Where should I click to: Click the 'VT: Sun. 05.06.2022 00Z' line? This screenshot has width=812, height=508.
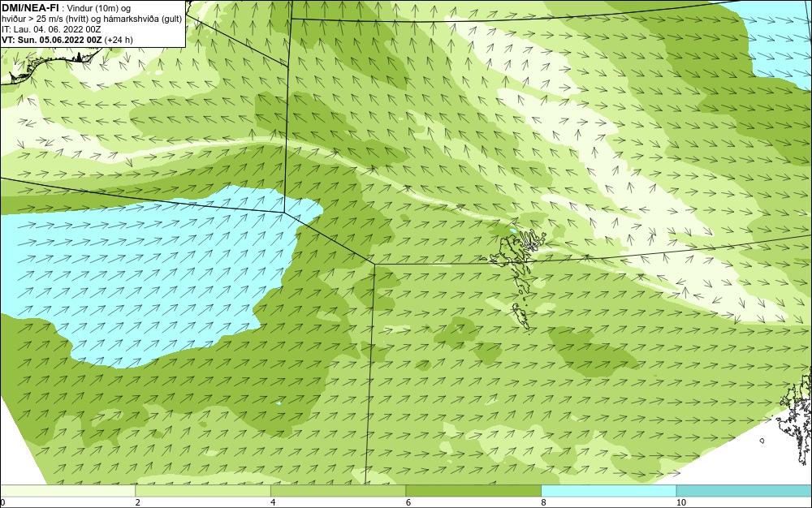pos(67,40)
